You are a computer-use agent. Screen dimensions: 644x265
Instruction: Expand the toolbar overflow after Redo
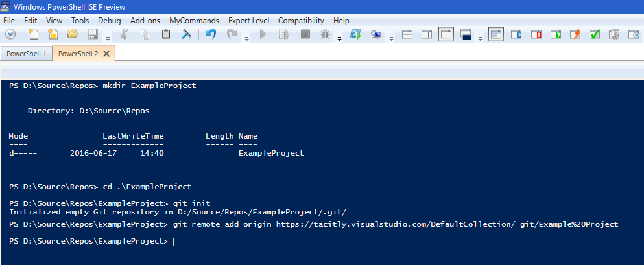(x=247, y=38)
